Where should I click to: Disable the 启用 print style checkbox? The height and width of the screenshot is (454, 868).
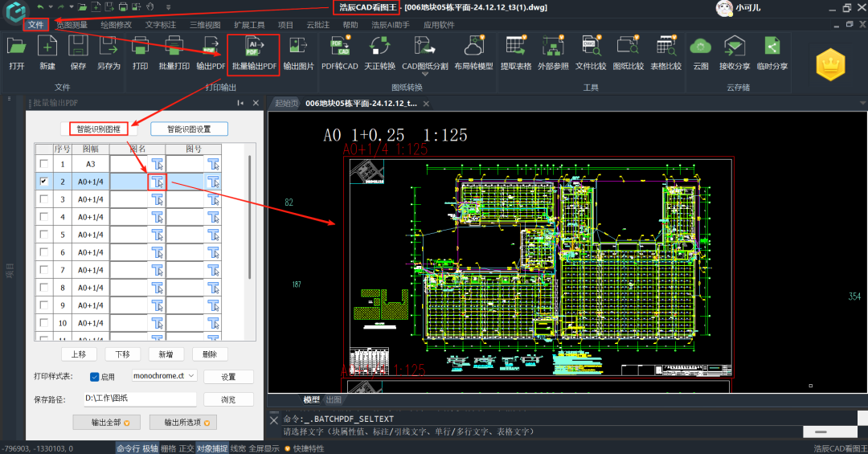coord(94,377)
